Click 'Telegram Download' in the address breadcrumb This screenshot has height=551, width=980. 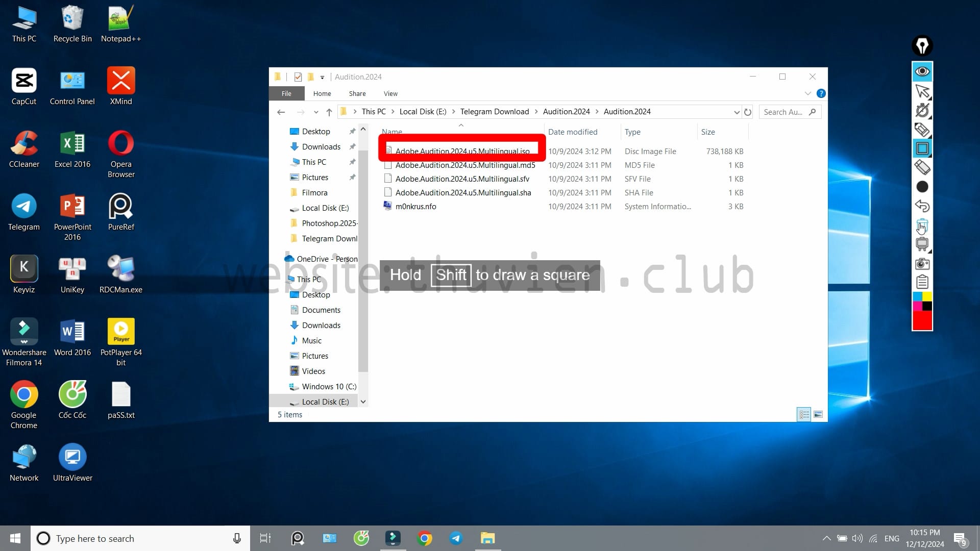pyautogui.click(x=494, y=112)
